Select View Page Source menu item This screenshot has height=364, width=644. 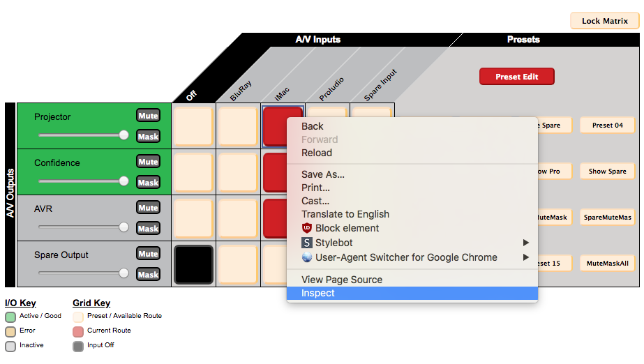pos(342,280)
